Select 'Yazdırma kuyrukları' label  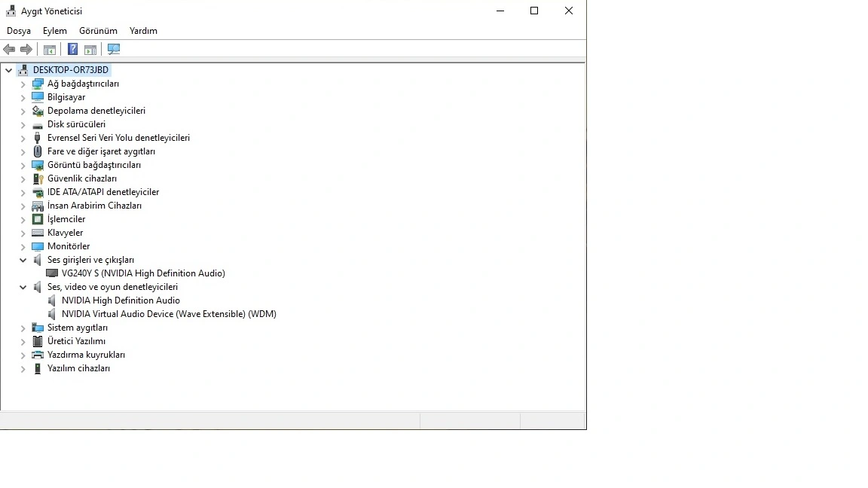point(86,355)
